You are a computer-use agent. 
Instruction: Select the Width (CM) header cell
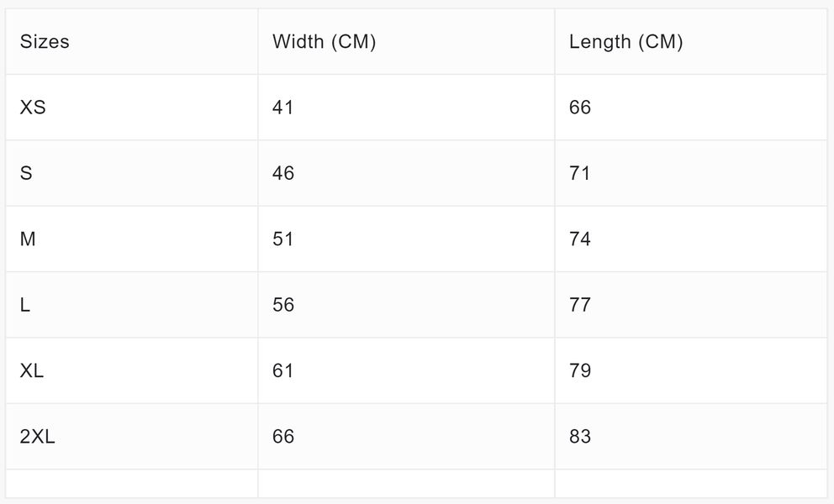click(x=406, y=41)
